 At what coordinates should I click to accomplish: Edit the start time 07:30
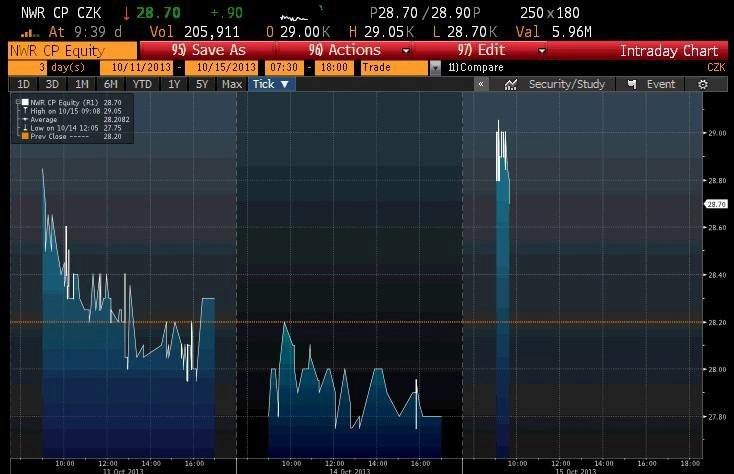[x=284, y=67]
